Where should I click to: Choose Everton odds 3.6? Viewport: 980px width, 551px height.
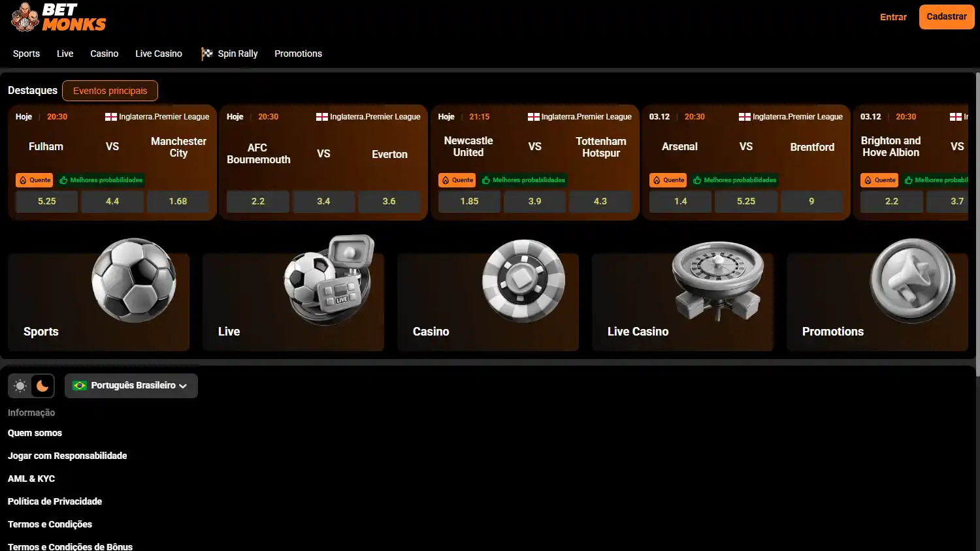pyautogui.click(x=389, y=202)
